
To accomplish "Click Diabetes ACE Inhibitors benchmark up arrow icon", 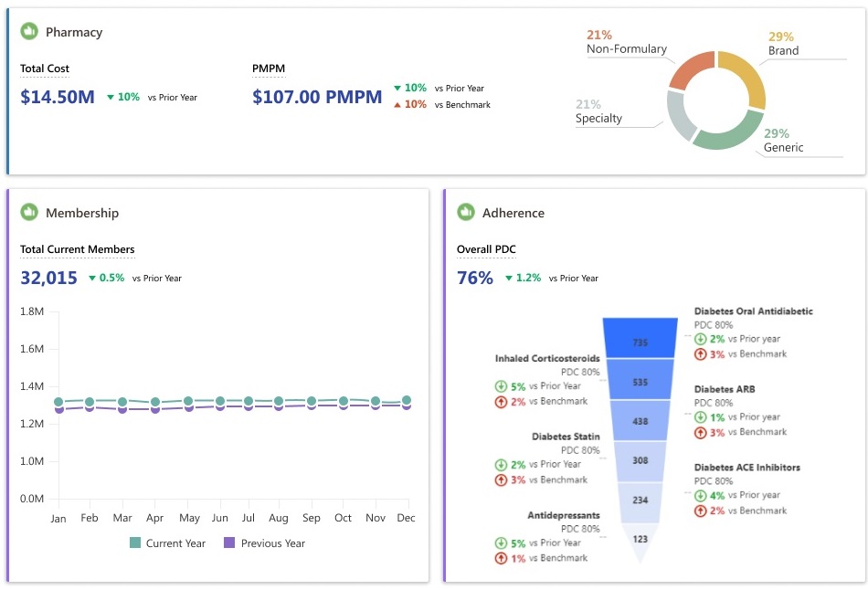I will (x=700, y=511).
